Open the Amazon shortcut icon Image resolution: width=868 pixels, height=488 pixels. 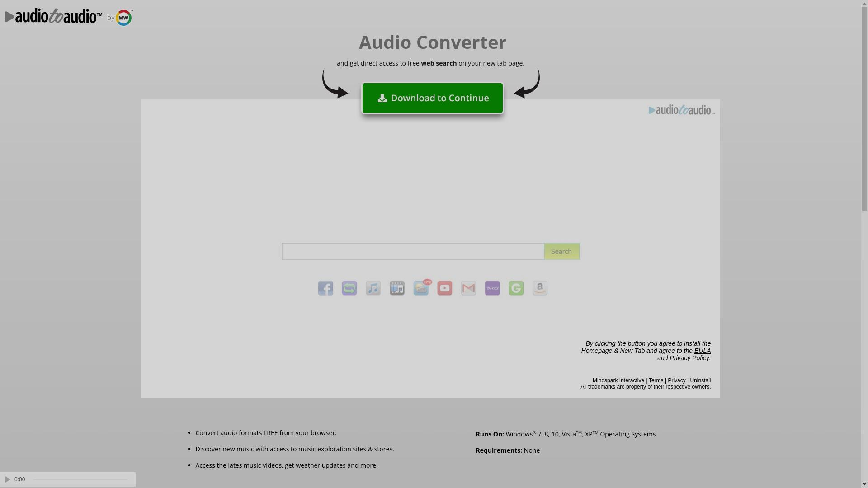click(540, 288)
